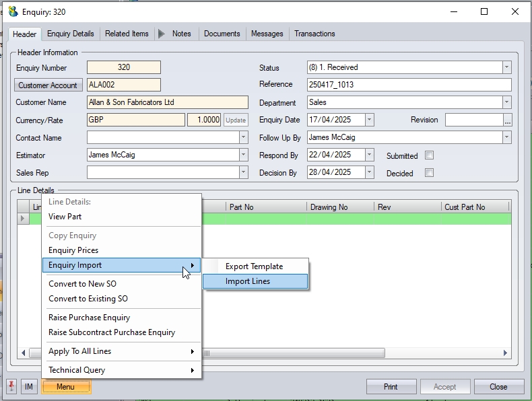532x401 pixels.
Task: Click the Revision ellipsis browse button
Action: pyautogui.click(x=507, y=120)
